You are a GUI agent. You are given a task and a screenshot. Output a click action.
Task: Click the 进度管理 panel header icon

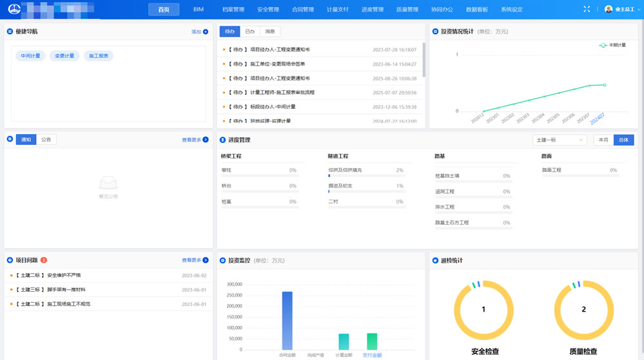[x=222, y=140]
